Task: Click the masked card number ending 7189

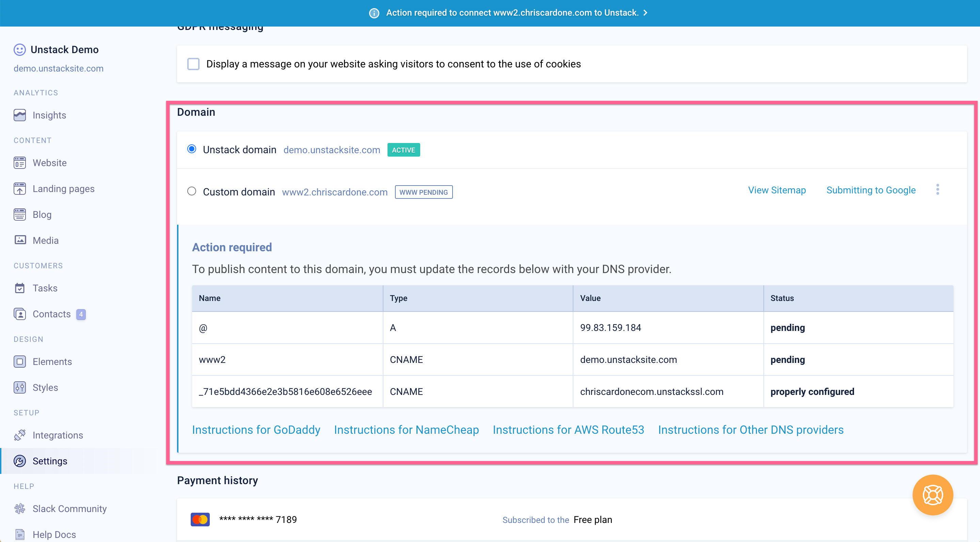Action: (x=258, y=520)
